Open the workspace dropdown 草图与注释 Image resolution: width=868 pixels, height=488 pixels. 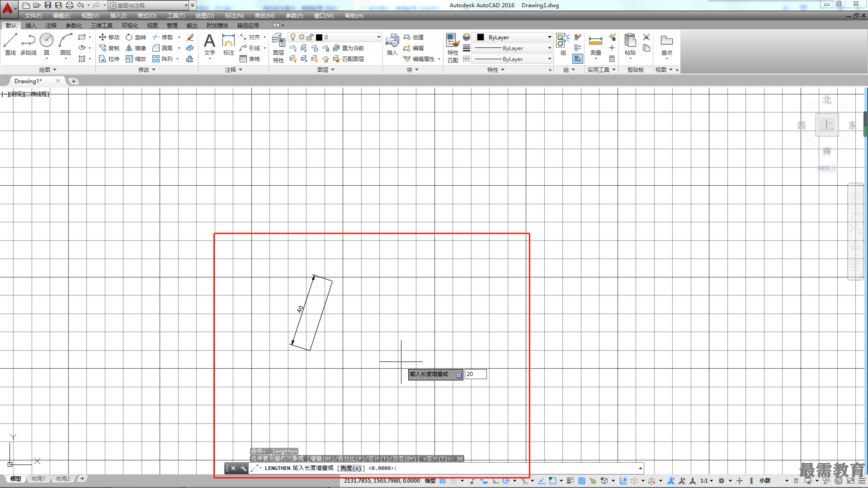point(148,5)
